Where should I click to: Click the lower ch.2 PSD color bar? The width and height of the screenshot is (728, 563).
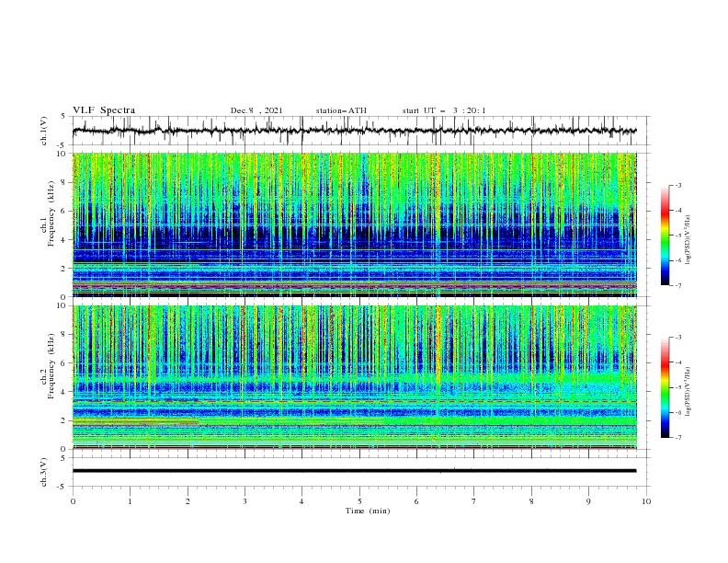665,387
